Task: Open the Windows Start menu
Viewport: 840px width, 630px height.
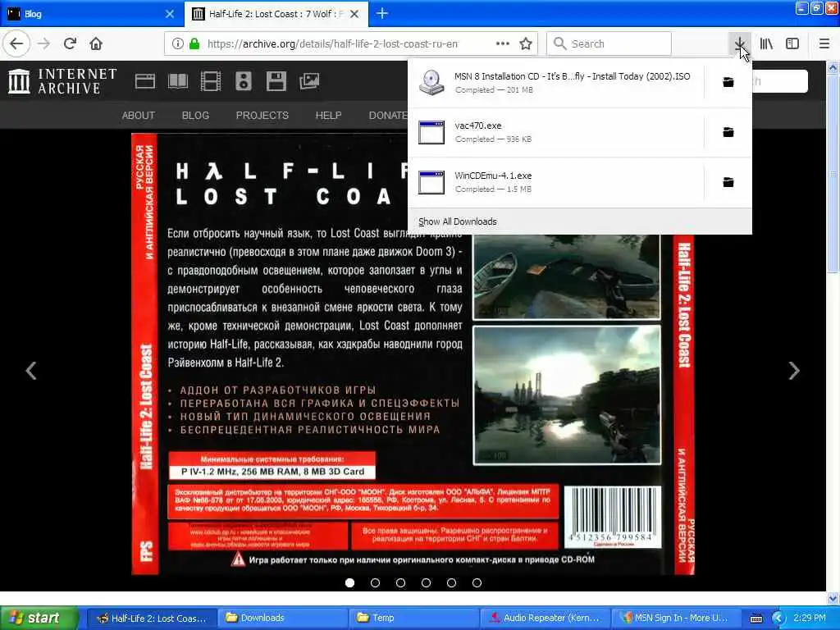Action: pyautogui.click(x=39, y=618)
